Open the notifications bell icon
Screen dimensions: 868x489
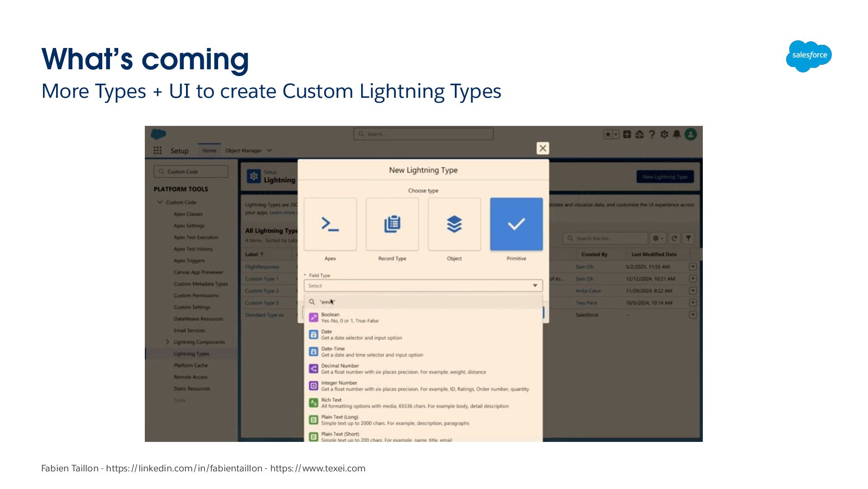[677, 134]
